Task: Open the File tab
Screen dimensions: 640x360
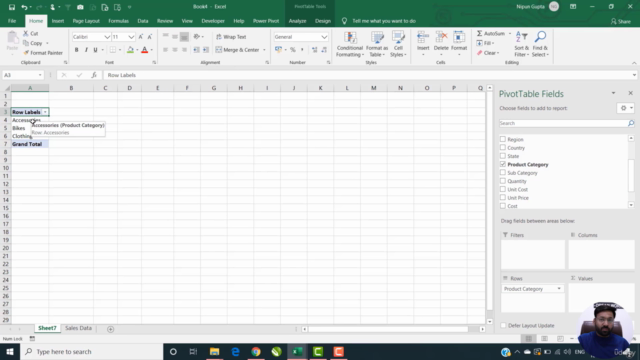Action: (12, 21)
